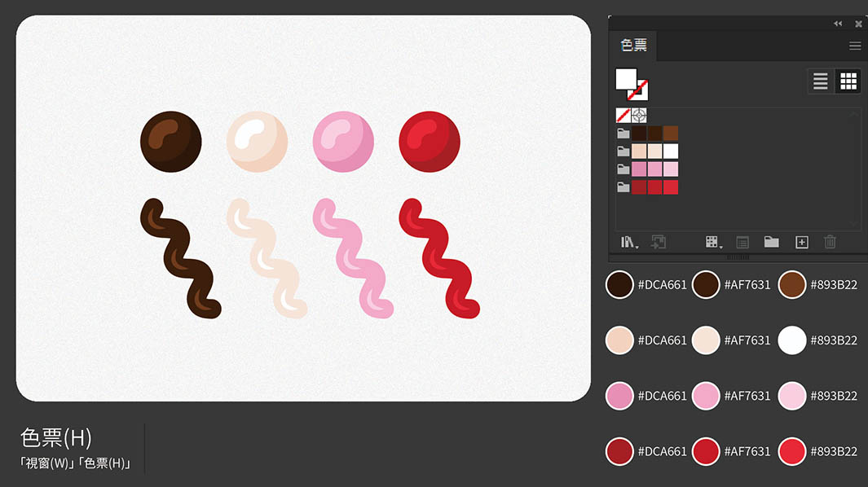Screen dimensions: 868x487
Task: Pick the lighter brown panel swatch
Action: 671,134
